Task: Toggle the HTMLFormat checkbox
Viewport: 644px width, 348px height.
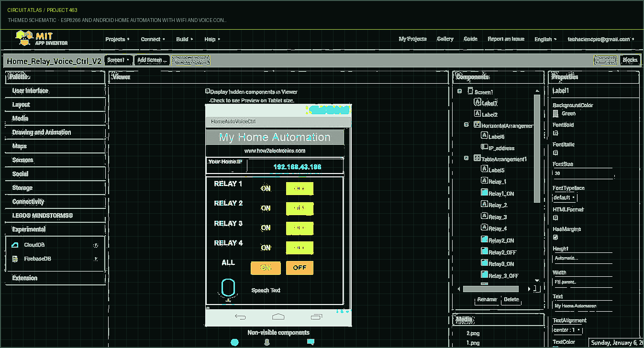Action: point(555,217)
